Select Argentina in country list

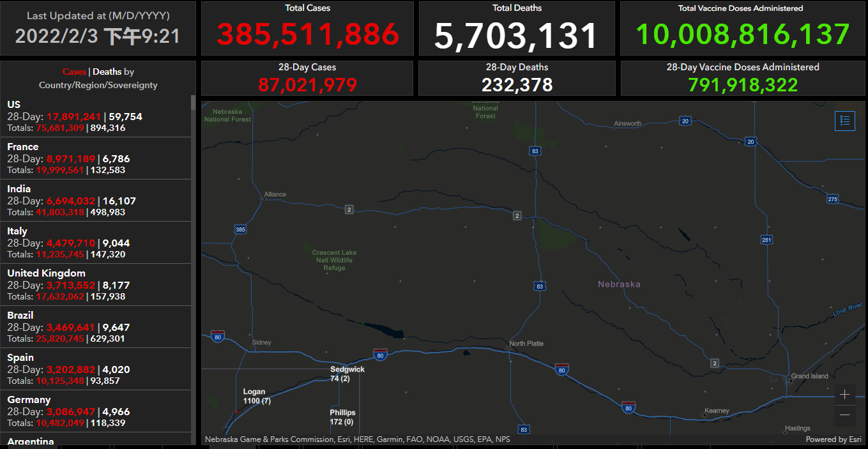(x=96, y=439)
